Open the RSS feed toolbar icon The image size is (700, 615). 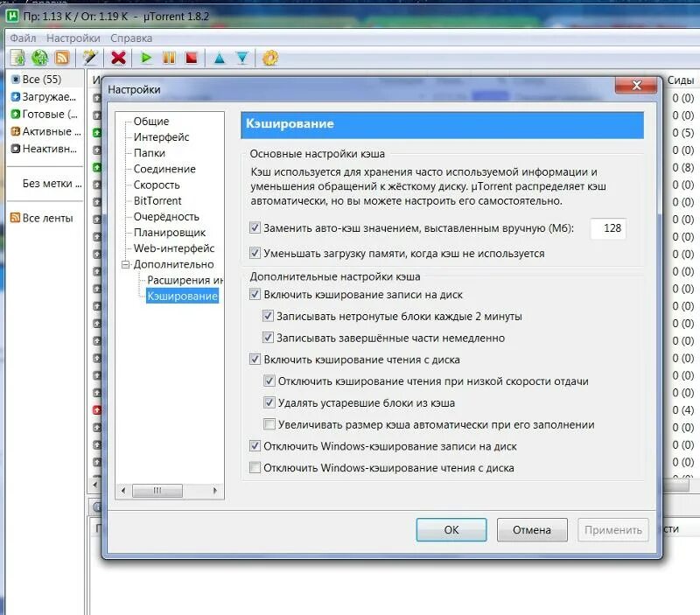click(62, 58)
